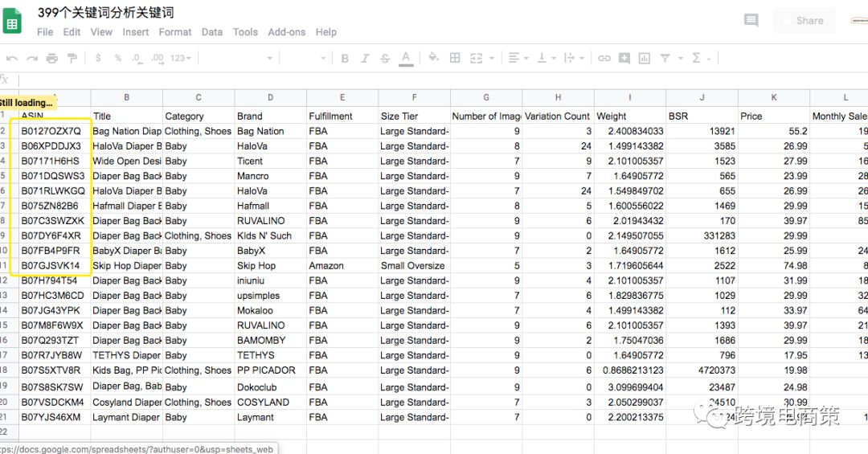
Task: Open the 123 number format dropdown
Action: (180, 58)
